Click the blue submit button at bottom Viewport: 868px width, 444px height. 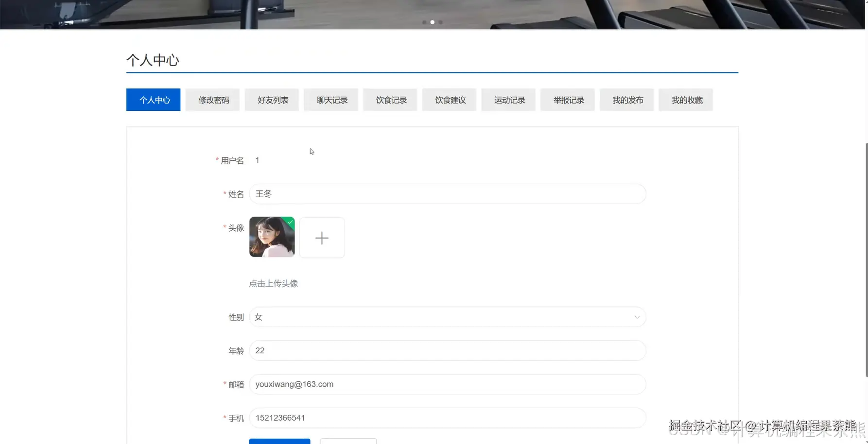(x=279, y=441)
